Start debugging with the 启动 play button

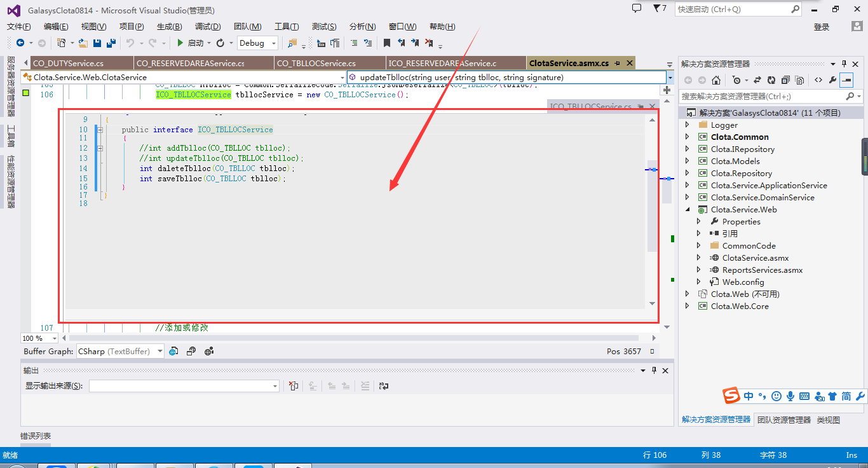coord(190,43)
